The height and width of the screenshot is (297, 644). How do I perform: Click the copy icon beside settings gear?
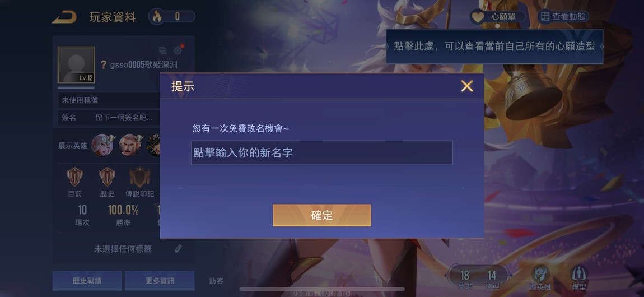[x=163, y=50]
